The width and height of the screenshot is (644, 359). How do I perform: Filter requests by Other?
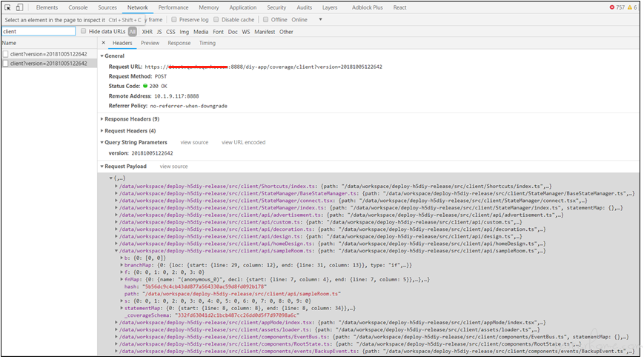coord(286,32)
